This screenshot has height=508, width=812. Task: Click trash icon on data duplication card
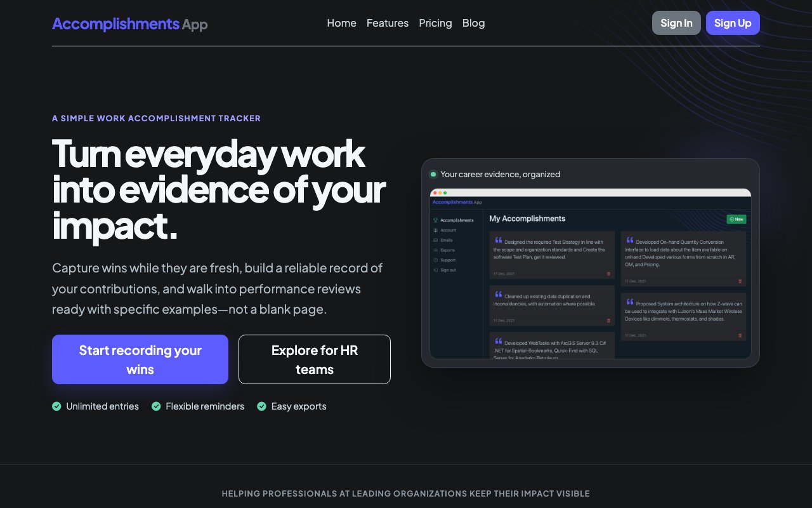click(609, 321)
